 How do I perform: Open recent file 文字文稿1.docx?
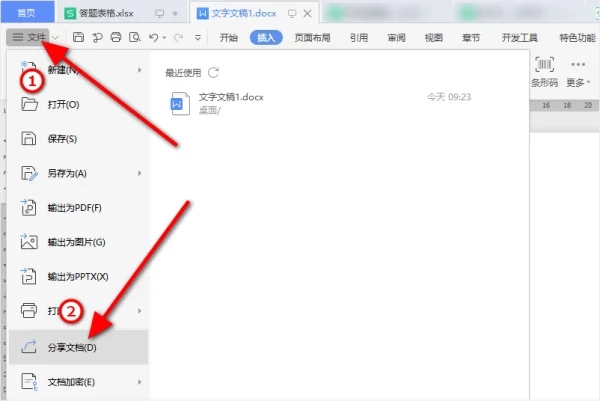pos(320,103)
